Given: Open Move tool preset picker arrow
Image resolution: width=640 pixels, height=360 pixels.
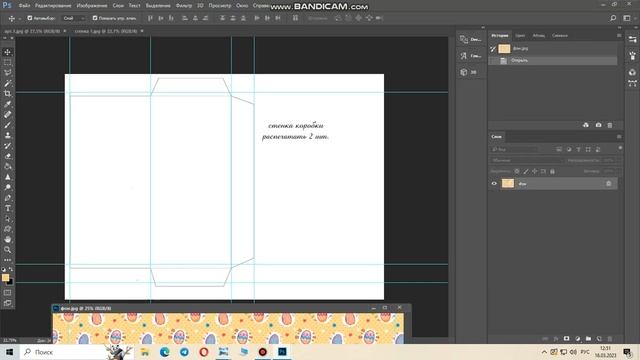Looking at the screenshot, I should [20, 18].
